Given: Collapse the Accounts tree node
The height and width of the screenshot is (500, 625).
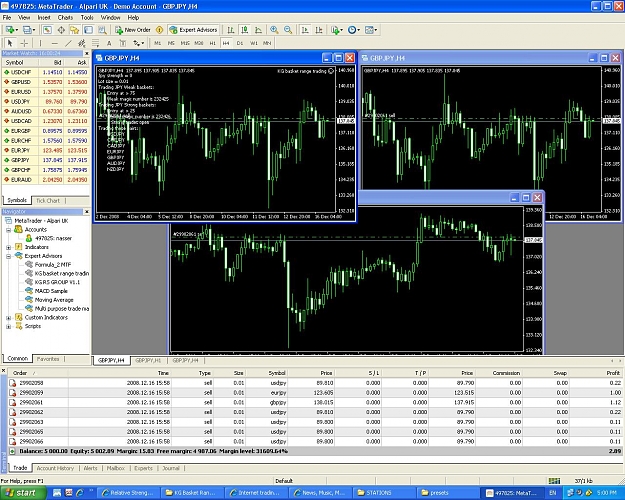Looking at the screenshot, I should coord(8,230).
